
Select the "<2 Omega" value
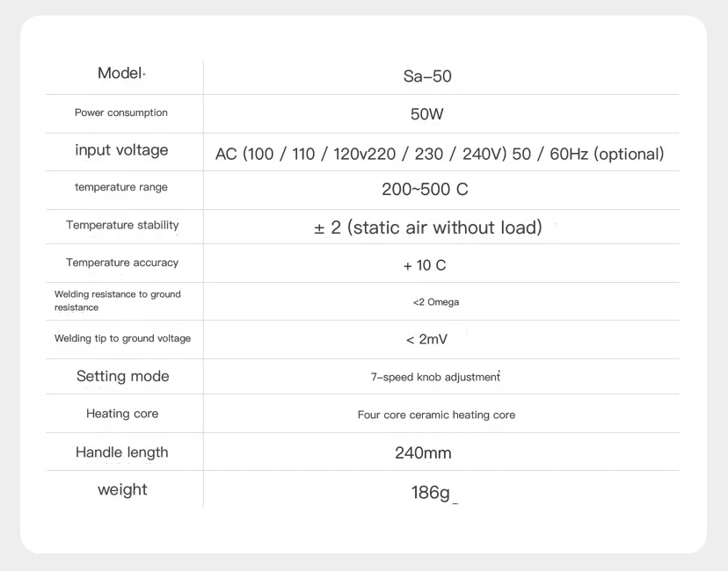point(435,302)
